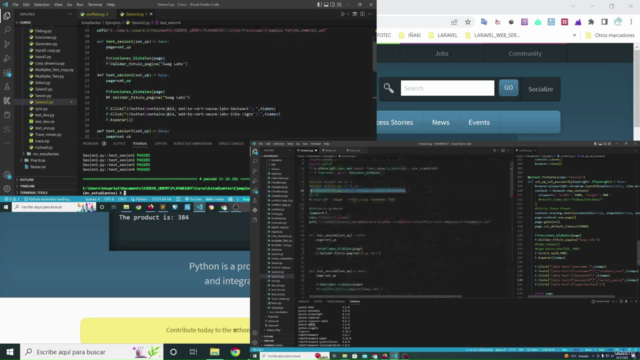
Task: Open the Community navigation link
Action: pyautogui.click(x=525, y=53)
